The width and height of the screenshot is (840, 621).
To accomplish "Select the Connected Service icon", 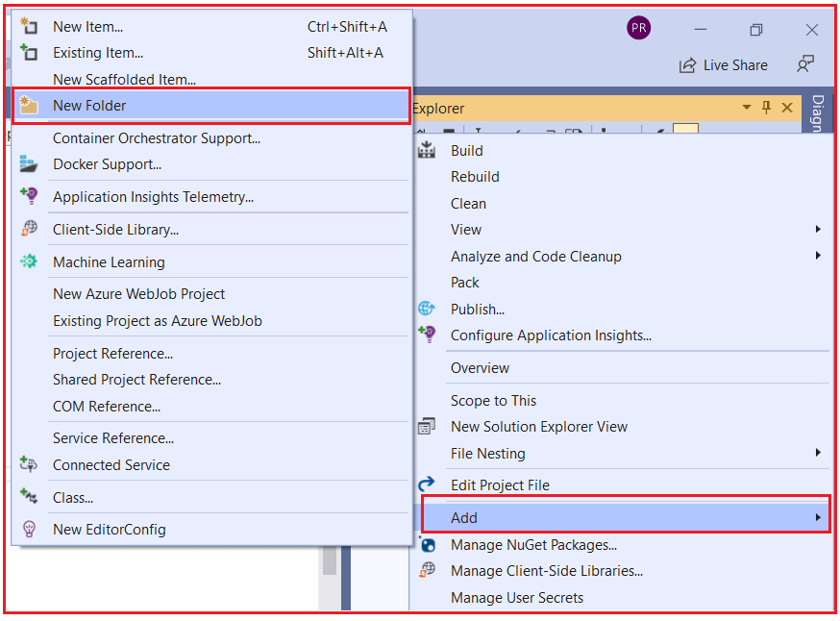I will pos(29,464).
